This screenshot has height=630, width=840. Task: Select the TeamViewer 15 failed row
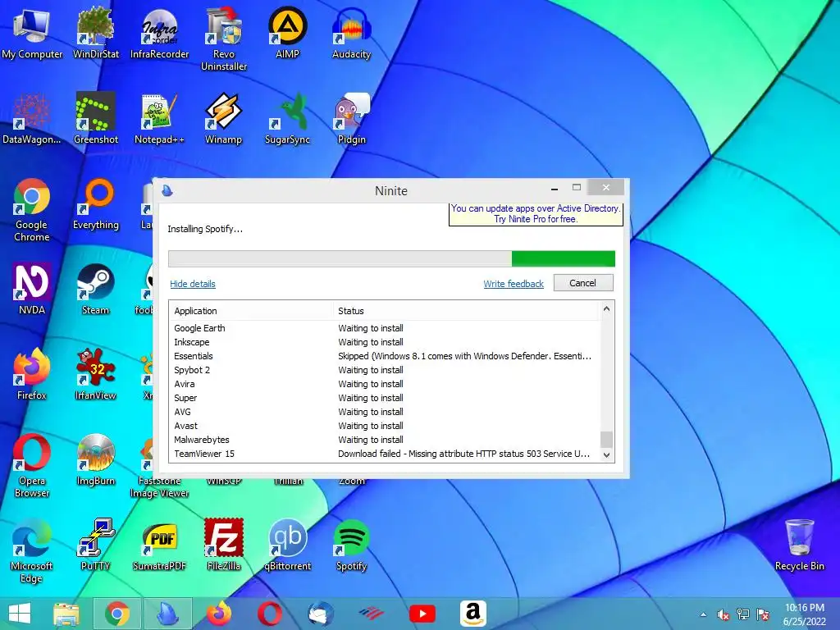[385, 453]
